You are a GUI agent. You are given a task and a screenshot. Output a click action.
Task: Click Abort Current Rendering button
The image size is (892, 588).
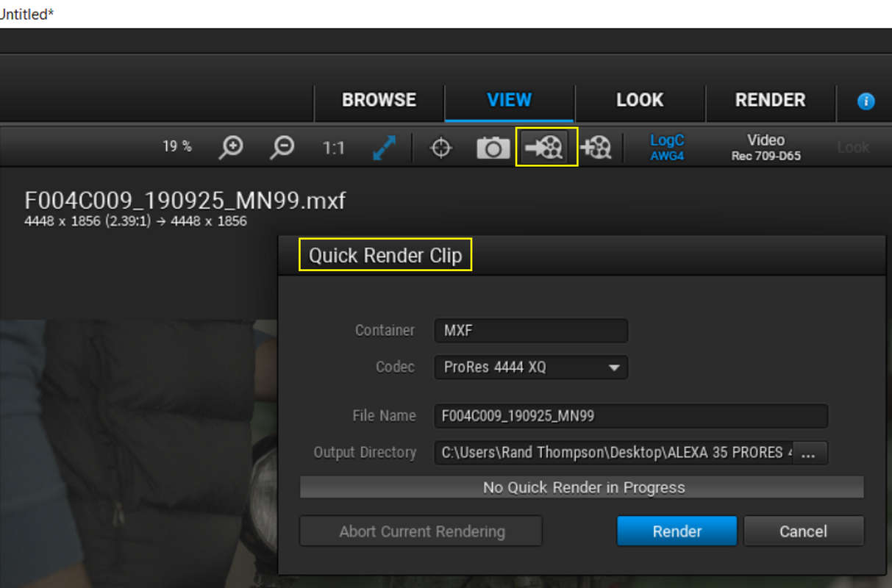coord(421,531)
